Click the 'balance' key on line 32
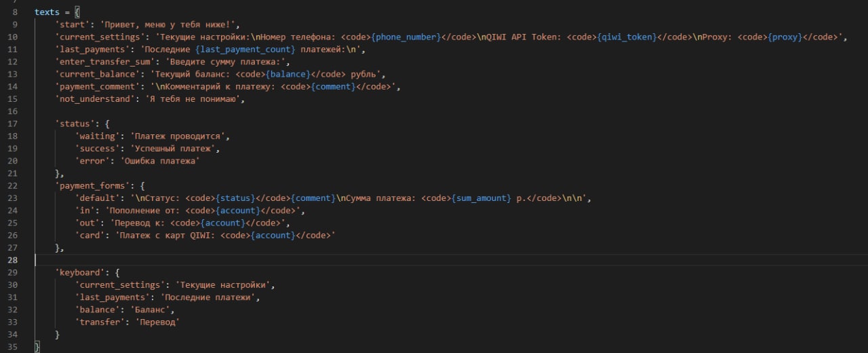This screenshot has height=353, width=868. tap(98, 309)
